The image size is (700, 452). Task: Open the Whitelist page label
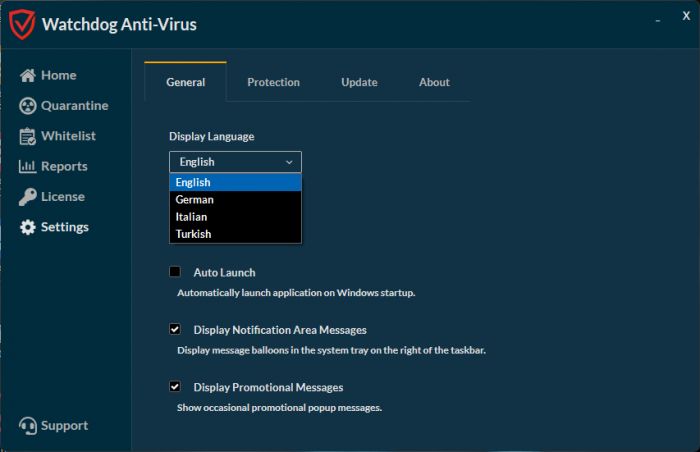68,136
